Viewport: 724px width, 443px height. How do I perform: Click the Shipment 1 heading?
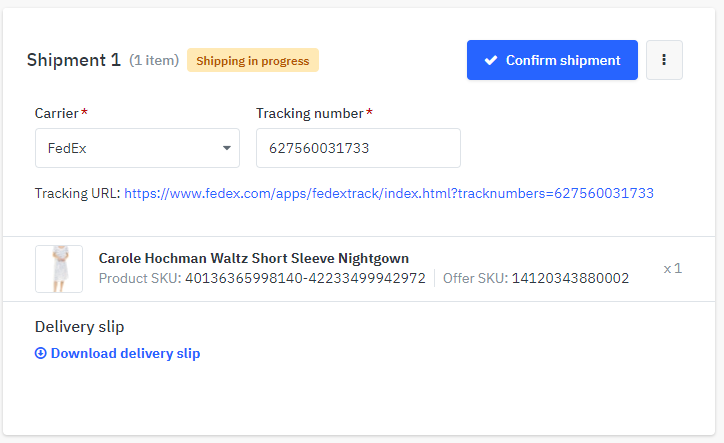click(74, 60)
